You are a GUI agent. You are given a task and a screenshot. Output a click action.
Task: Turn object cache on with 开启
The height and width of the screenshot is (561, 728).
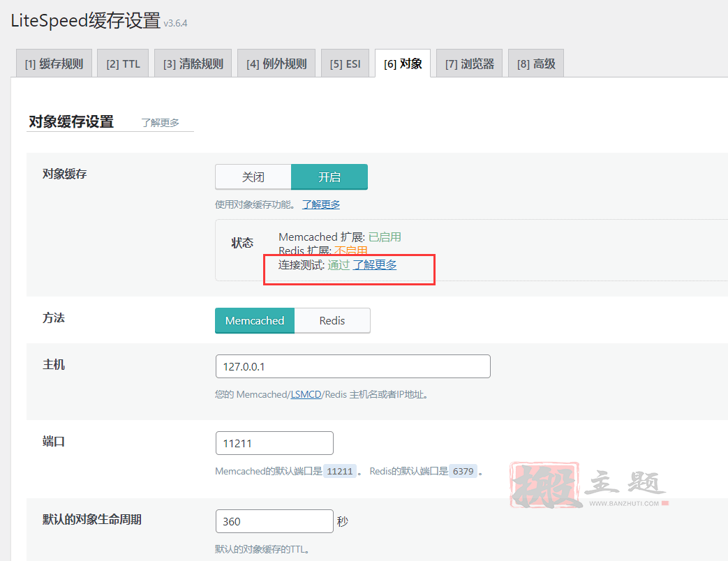329,177
